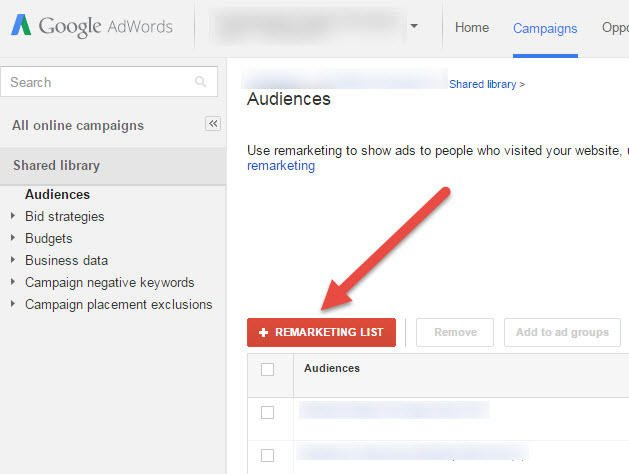629x474 pixels.
Task: Expand the Budgets tree item
Action: 13,238
